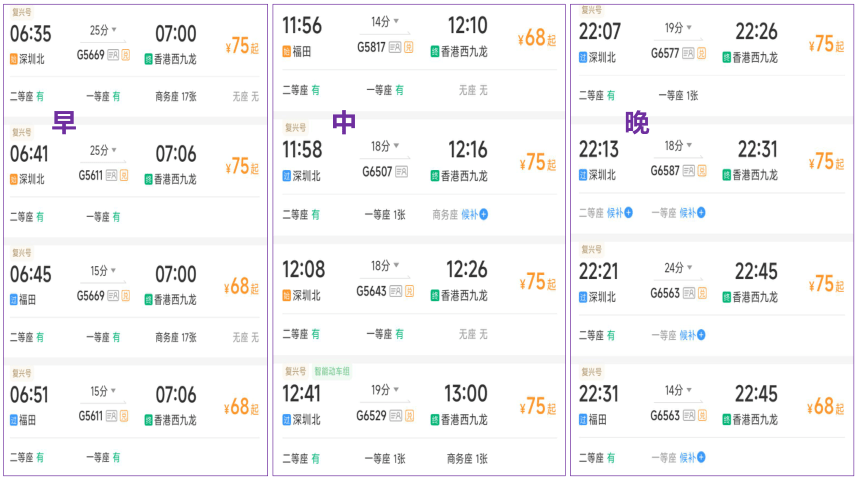Click the 始 origin tag beside 福田 at 11:56
The width and height of the screenshot is (860, 484).
(x=287, y=52)
